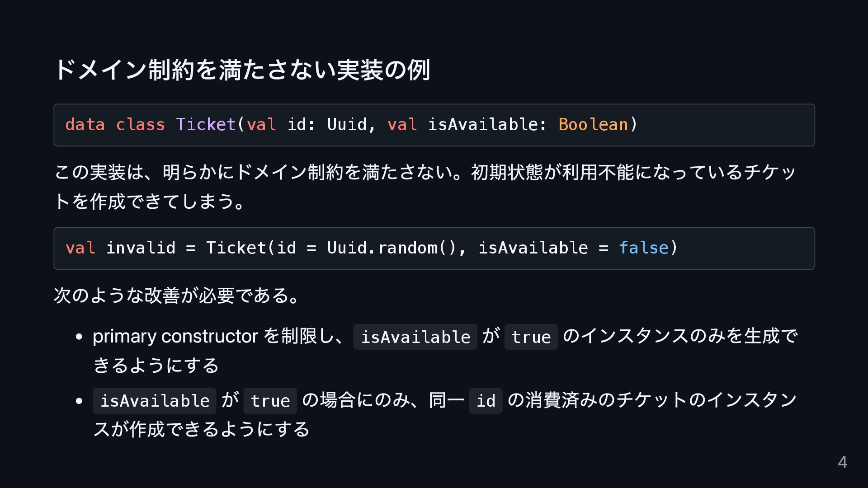Click inline code 'isAvailable' in second bullet
Viewport: 868px width, 488px height.
pyautogui.click(x=155, y=401)
